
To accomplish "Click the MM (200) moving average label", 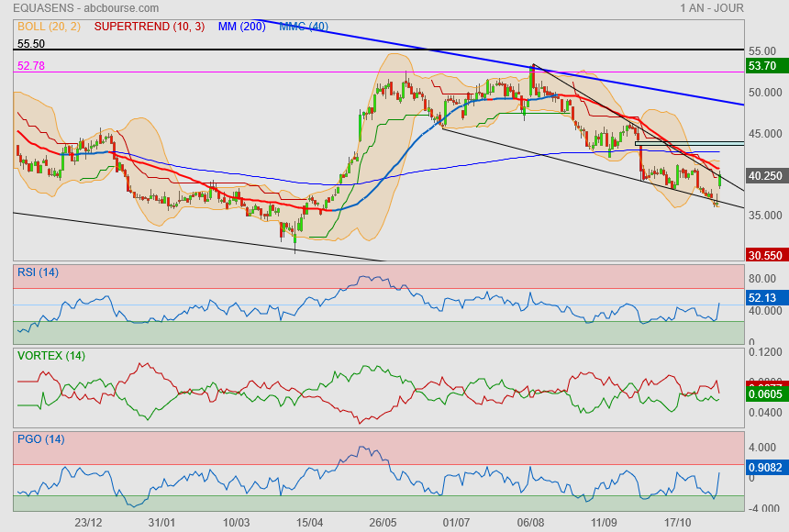I will pos(241,27).
